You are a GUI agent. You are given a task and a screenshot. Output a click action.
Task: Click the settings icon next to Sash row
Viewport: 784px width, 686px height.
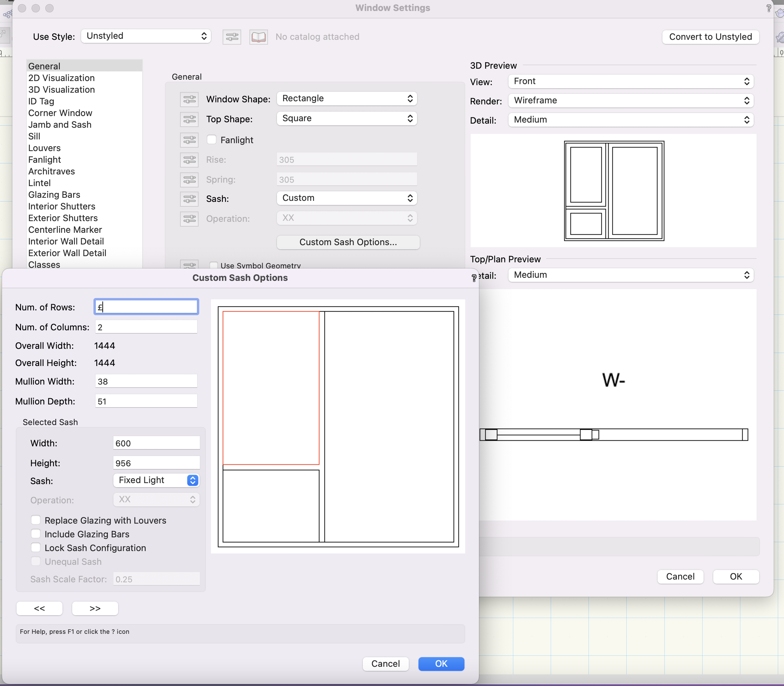tap(189, 199)
